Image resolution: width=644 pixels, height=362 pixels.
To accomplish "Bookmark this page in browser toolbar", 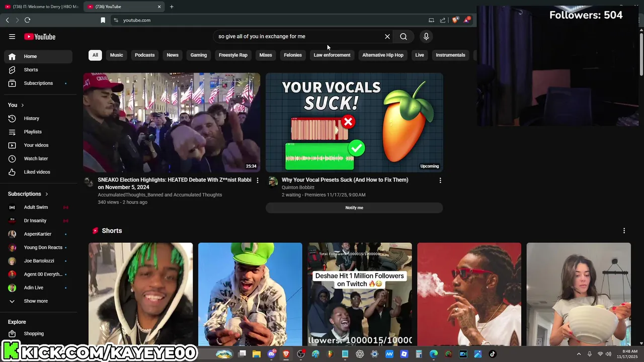I will pyautogui.click(x=103, y=20).
